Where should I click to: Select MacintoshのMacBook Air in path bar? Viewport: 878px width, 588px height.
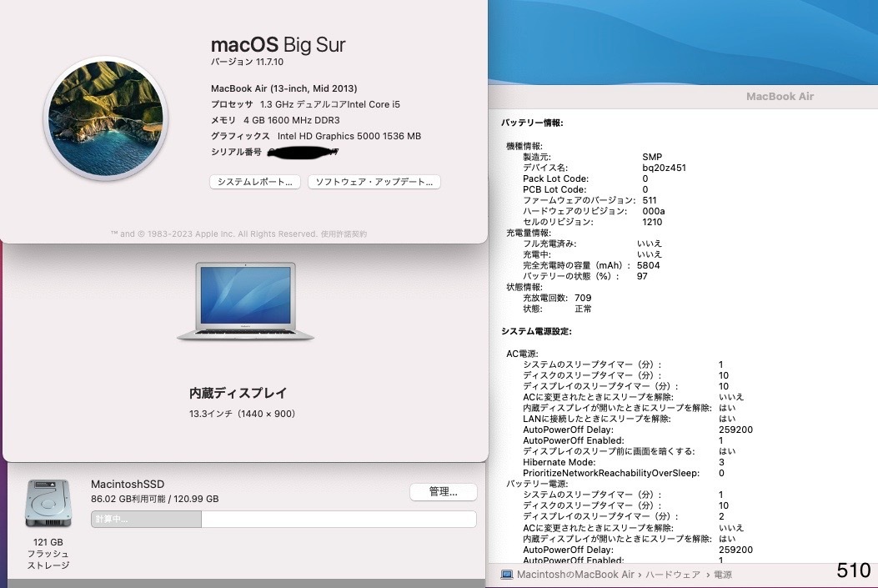[575, 575]
